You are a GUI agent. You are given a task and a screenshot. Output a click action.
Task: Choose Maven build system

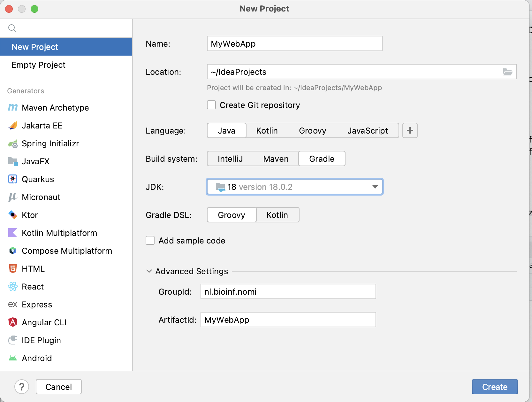(x=276, y=159)
